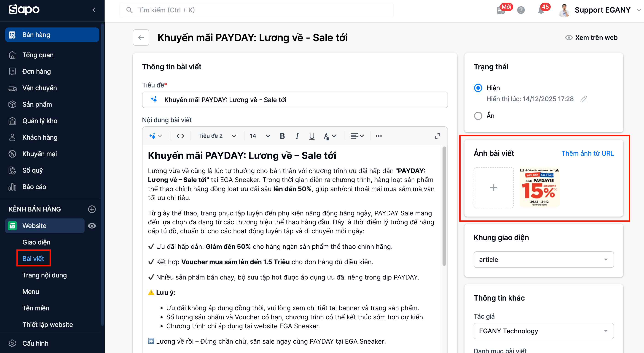Open EGANY Technology author dropdown
The width and height of the screenshot is (644, 353).
pyautogui.click(x=544, y=331)
